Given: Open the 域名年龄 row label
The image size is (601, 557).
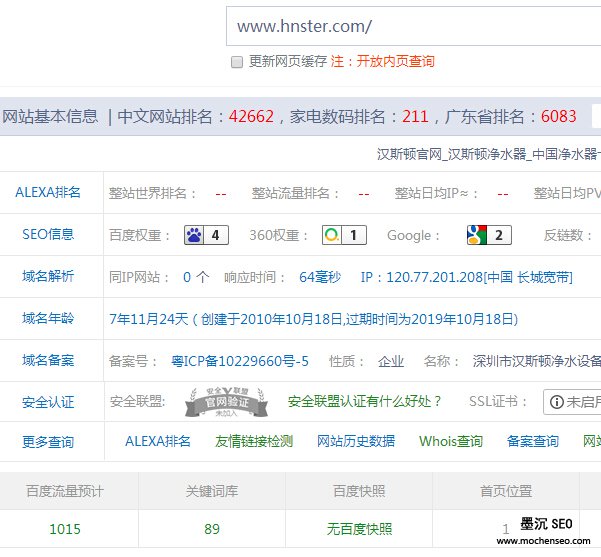Looking at the screenshot, I should click(x=48, y=318).
